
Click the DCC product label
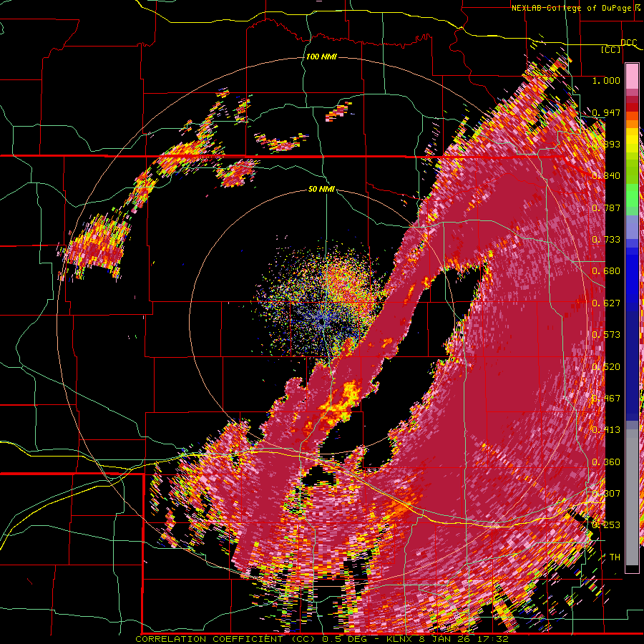pyautogui.click(x=629, y=43)
